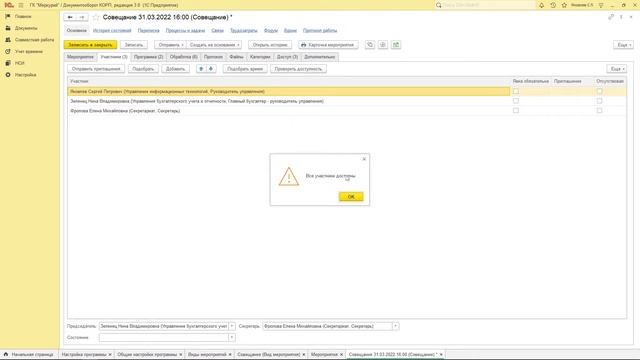640x360 pixels.
Task: Click the search magnifier icon
Action: (439, 5)
